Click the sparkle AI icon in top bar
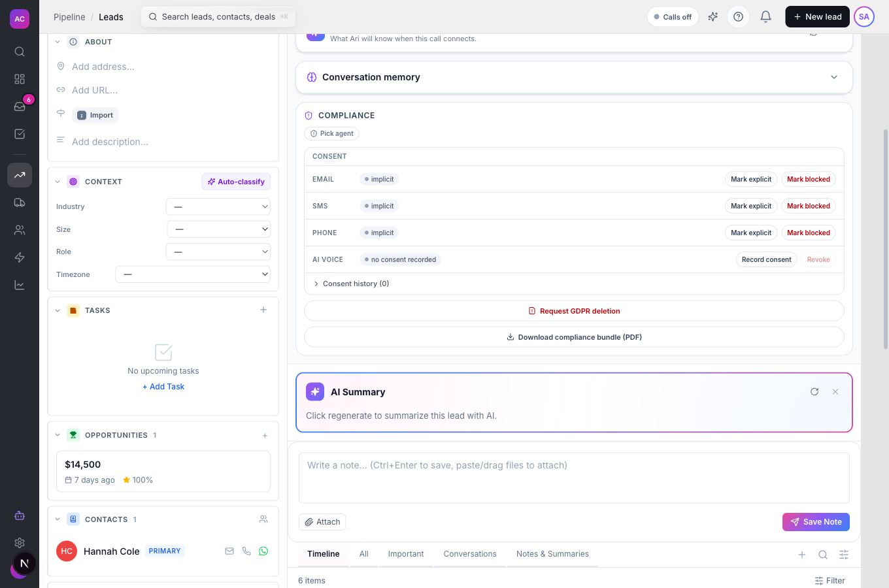 click(713, 17)
